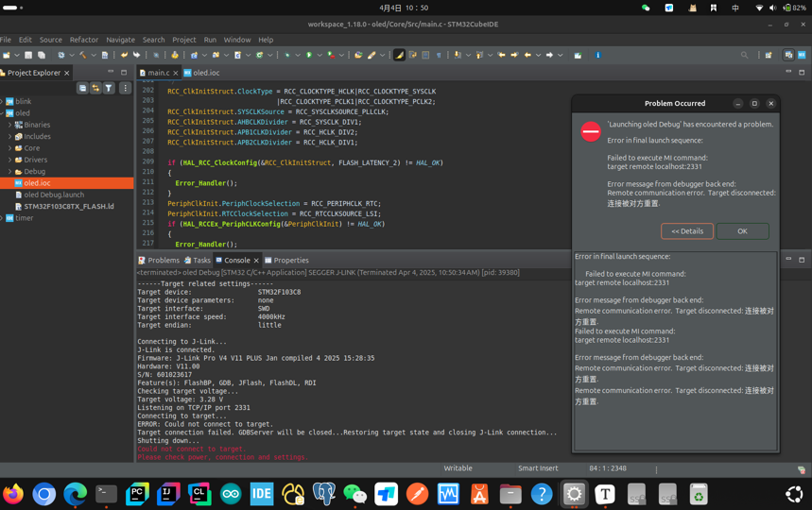Click the toolbar search magnifier icon

(x=744, y=55)
